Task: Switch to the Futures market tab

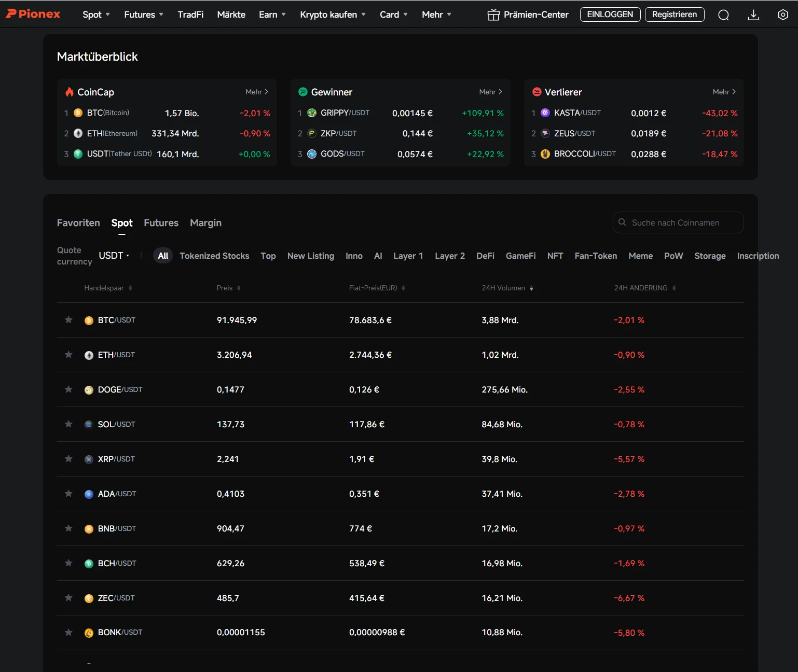Action: (161, 223)
